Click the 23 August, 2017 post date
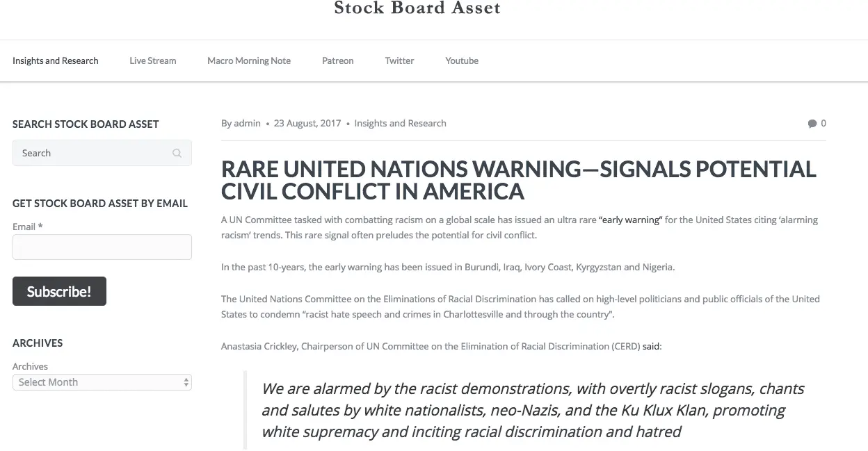 [x=307, y=124]
